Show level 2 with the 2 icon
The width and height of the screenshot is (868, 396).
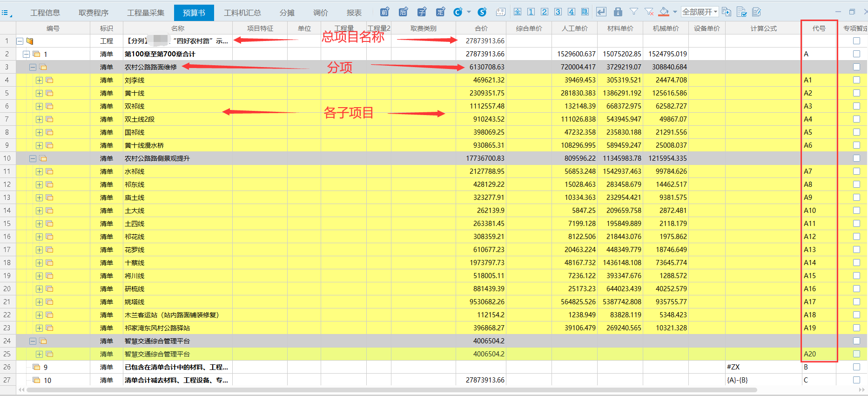pyautogui.click(x=545, y=12)
